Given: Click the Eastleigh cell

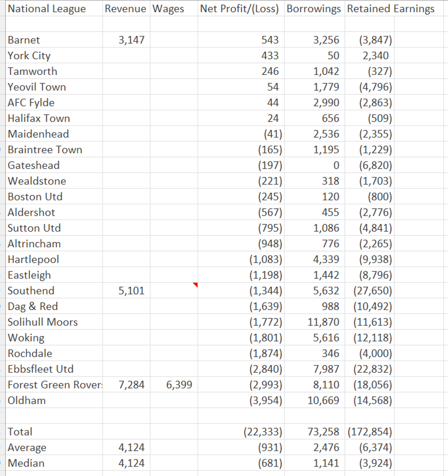Looking at the screenshot, I should click(x=55, y=275).
